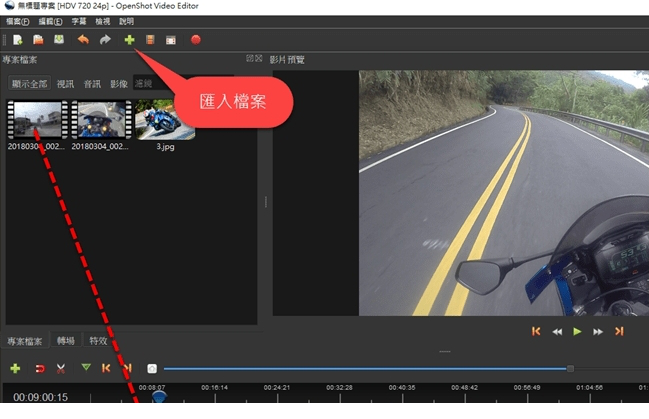Screen dimensions: 649x419
Task: Filter project files by 視訊
Action: pos(65,84)
